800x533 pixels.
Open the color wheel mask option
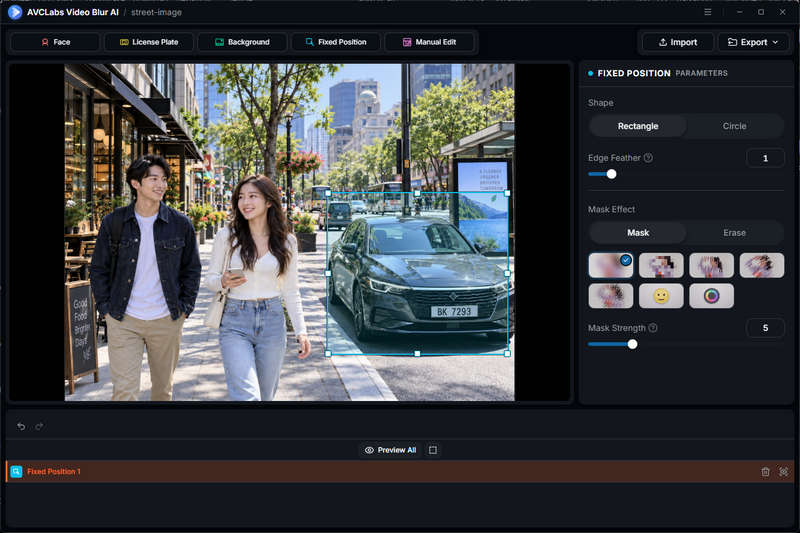pos(712,296)
